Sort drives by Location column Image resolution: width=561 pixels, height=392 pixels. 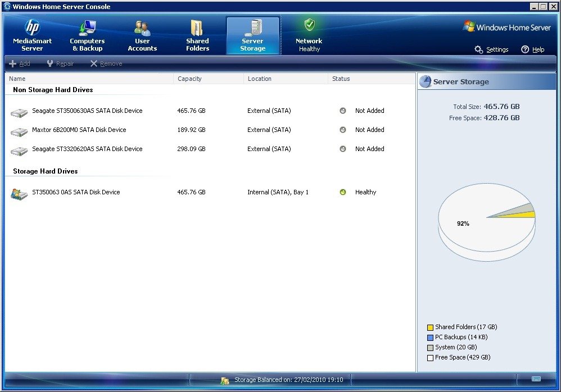286,79
